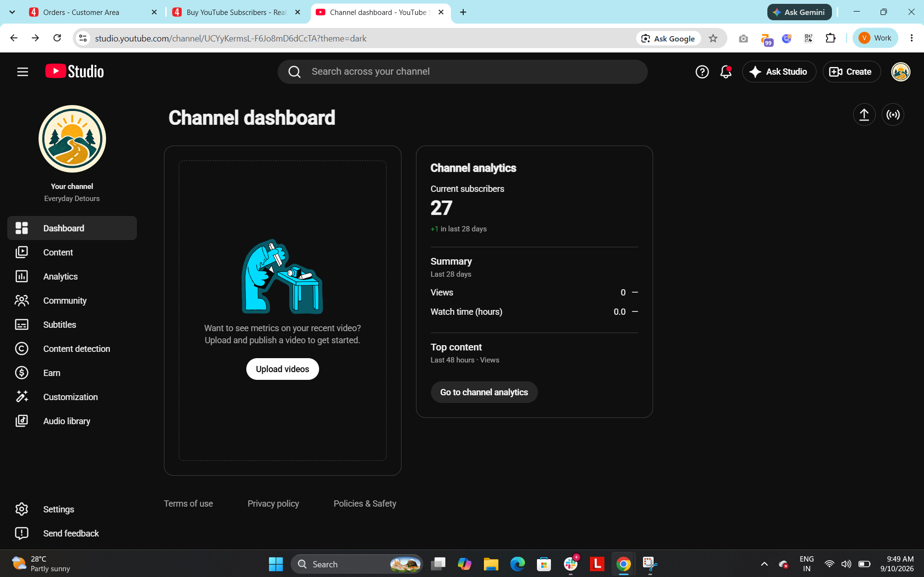
Task: Open Analytics in the sidebar
Action: (72, 276)
